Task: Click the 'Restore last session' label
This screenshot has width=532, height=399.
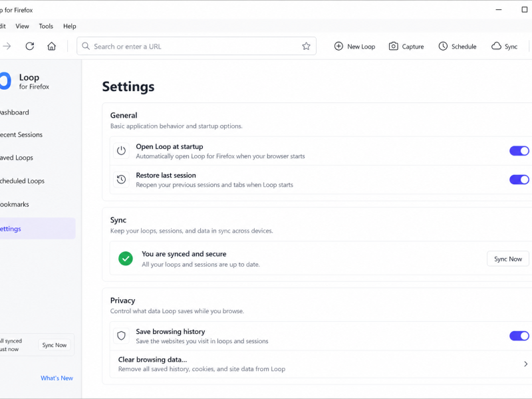Action: (x=166, y=176)
